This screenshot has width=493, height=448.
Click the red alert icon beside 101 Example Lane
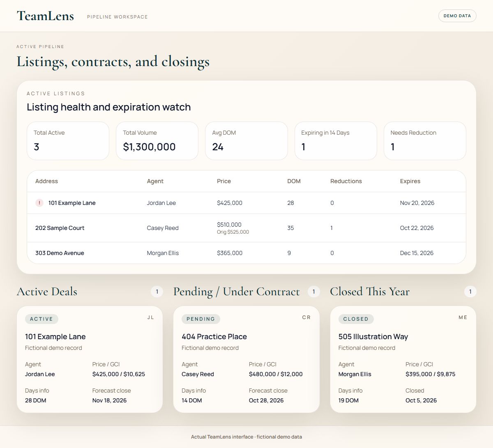tap(39, 203)
